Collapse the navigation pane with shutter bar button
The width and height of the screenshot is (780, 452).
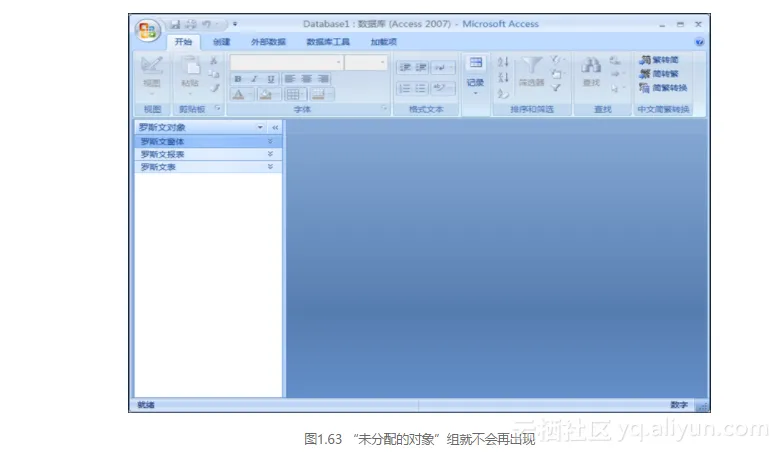pos(275,127)
